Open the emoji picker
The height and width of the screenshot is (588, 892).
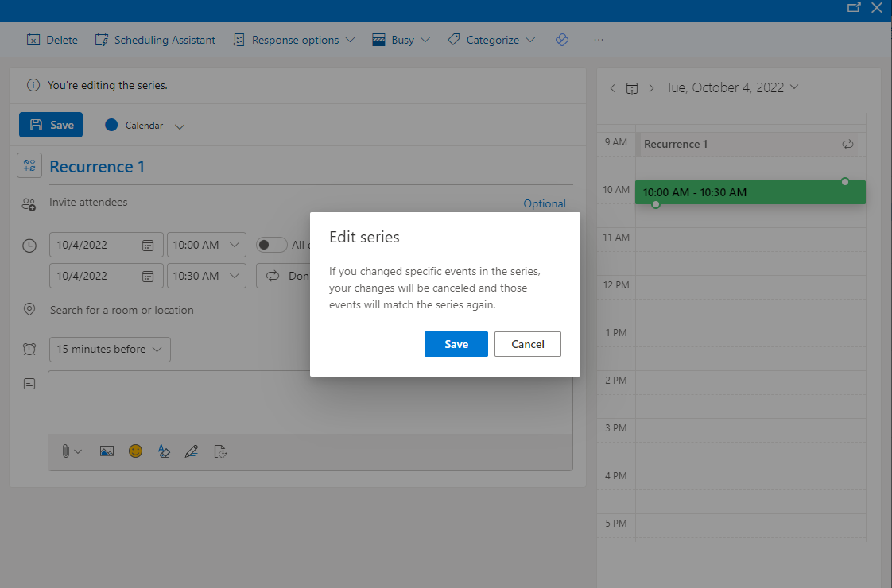click(x=135, y=451)
